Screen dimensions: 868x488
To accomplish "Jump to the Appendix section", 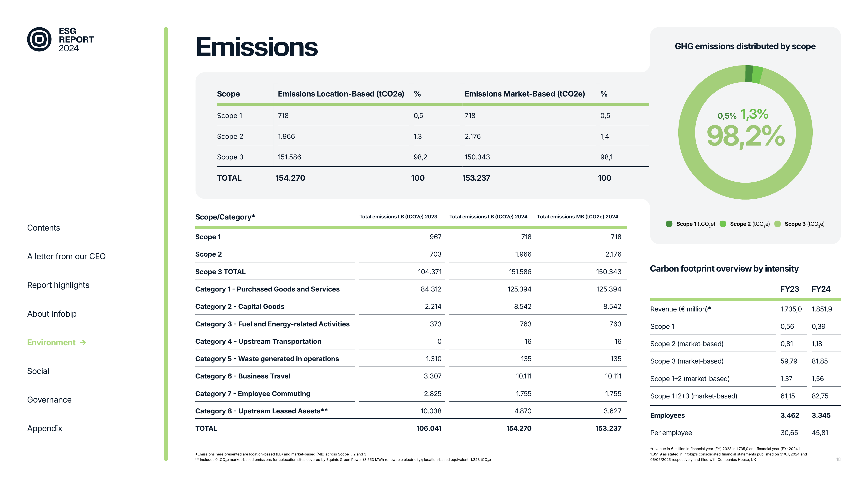I will 44,428.
